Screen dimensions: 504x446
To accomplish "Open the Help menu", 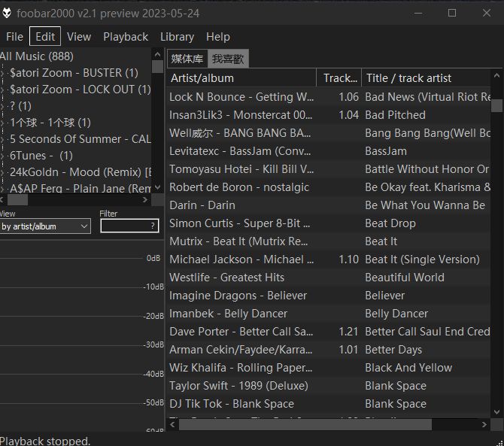I will tap(218, 37).
